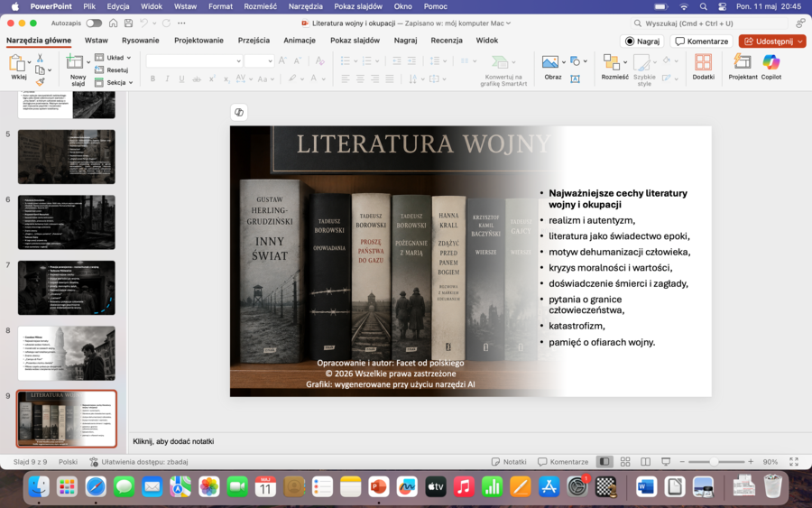812x508 pixels.
Task: Click the redo arrow icon
Action: 166,23
